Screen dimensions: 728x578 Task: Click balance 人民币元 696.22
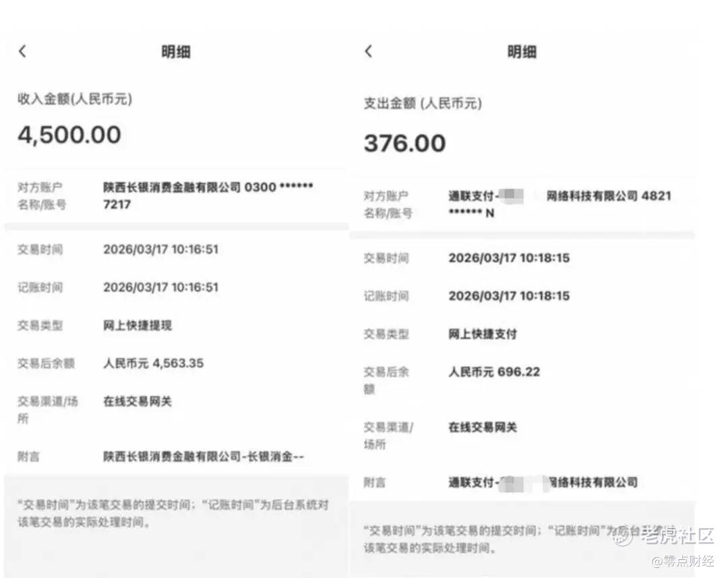click(494, 372)
